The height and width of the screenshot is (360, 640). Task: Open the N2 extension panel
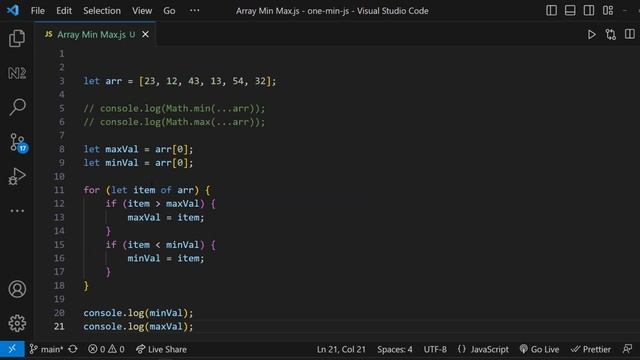(17, 73)
